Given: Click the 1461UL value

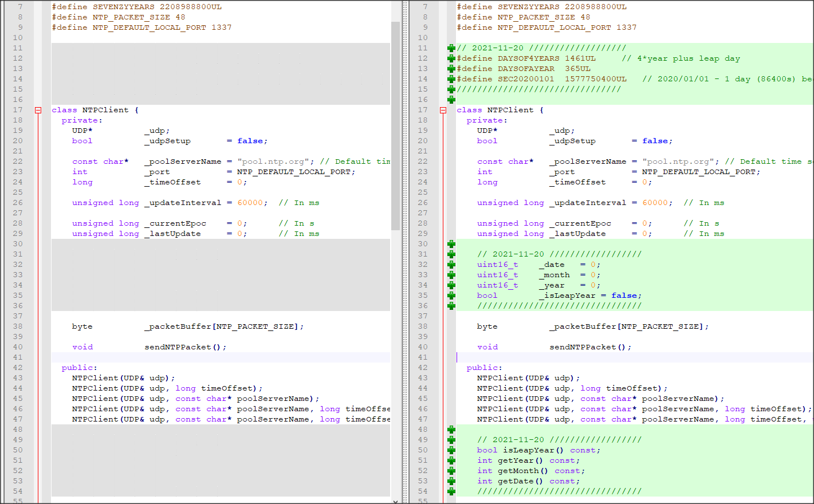Looking at the screenshot, I should pyautogui.click(x=580, y=58).
